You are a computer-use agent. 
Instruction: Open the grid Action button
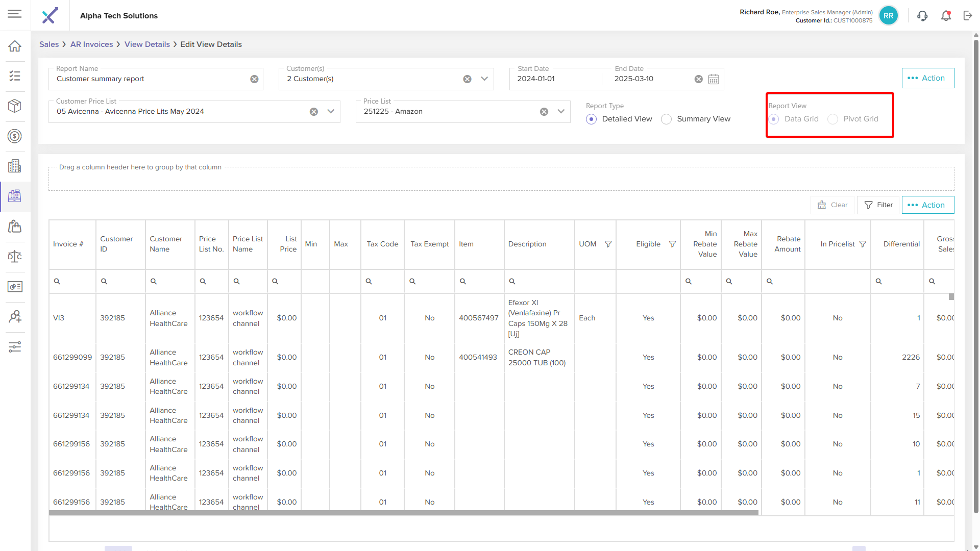pyautogui.click(x=927, y=205)
